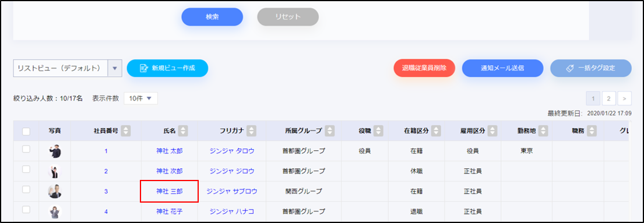
Task: Click 関西グループ cell in 三郎 row
Action: 304,191
